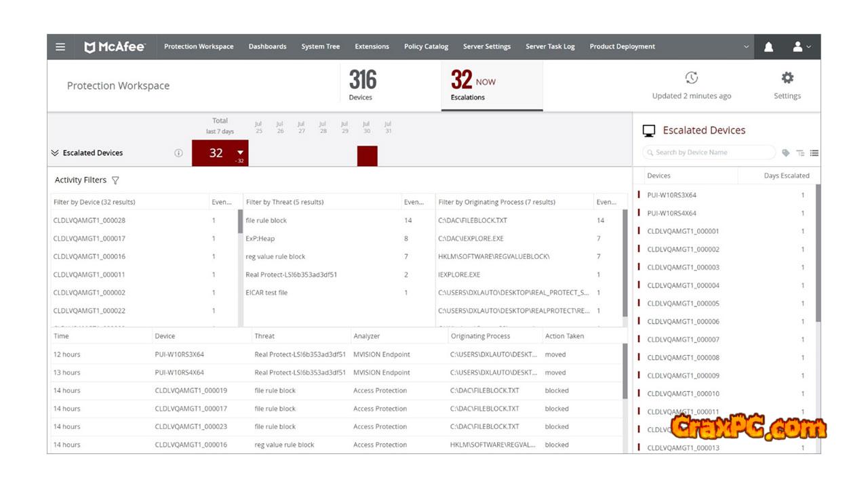The height and width of the screenshot is (488, 868).
Task: Click the refresh history clock icon
Action: [691, 78]
